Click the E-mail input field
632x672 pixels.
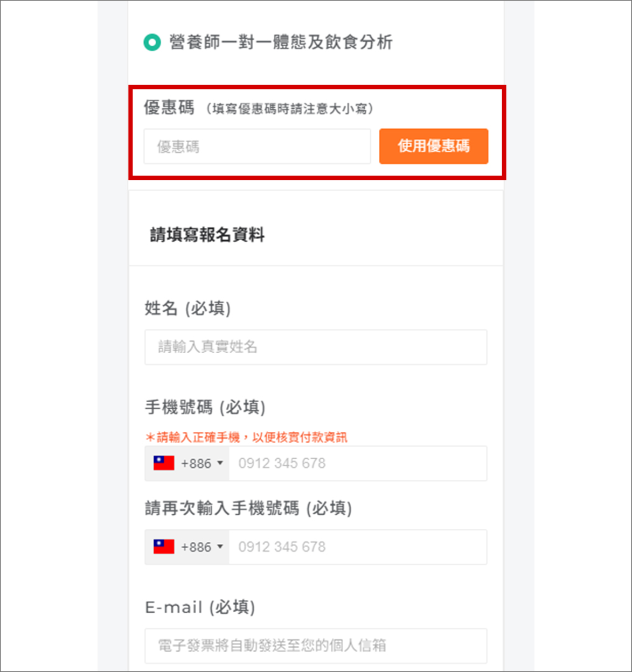(x=316, y=646)
